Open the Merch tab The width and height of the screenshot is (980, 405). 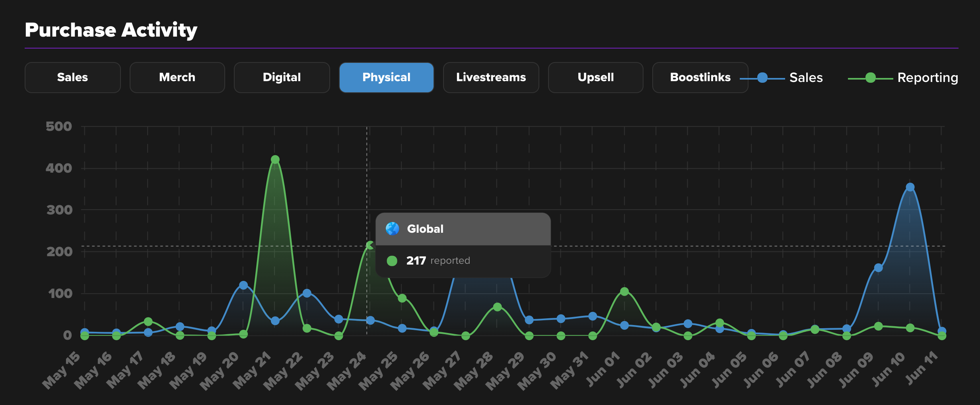(x=177, y=77)
